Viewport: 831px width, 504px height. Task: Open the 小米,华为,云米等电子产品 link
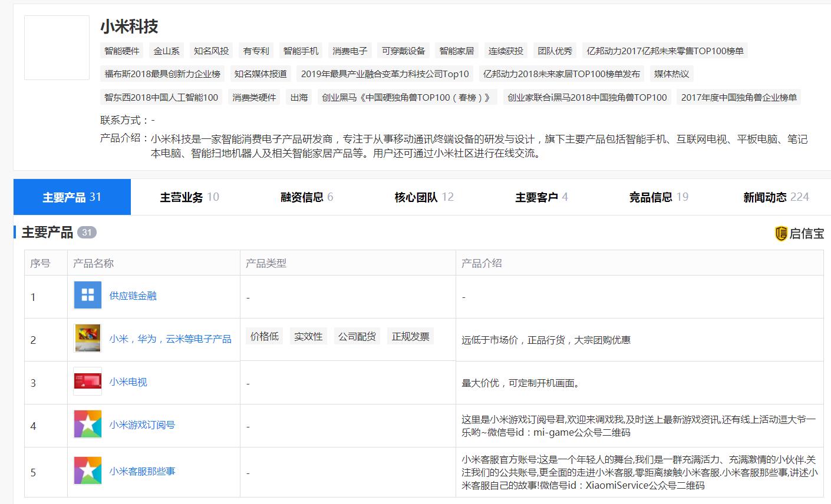click(170, 339)
